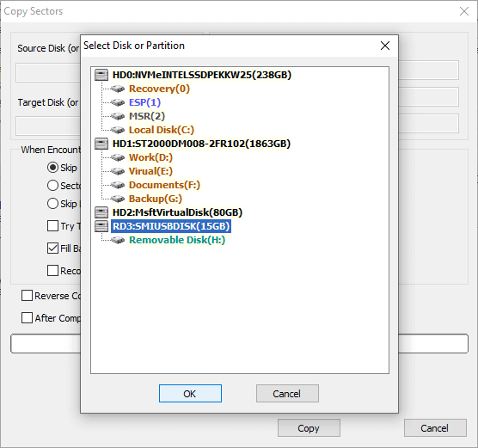The image size is (478, 448).
Task: Select HD1:ST2000DM008-2FR102(1863GB) disk
Action: click(x=201, y=144)
